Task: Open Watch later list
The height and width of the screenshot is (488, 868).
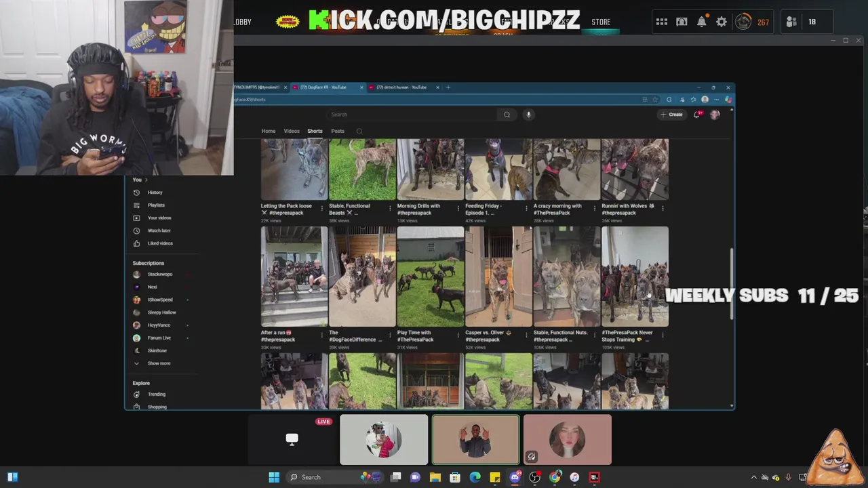Action: pyautogui.click(x=159, y=230)
